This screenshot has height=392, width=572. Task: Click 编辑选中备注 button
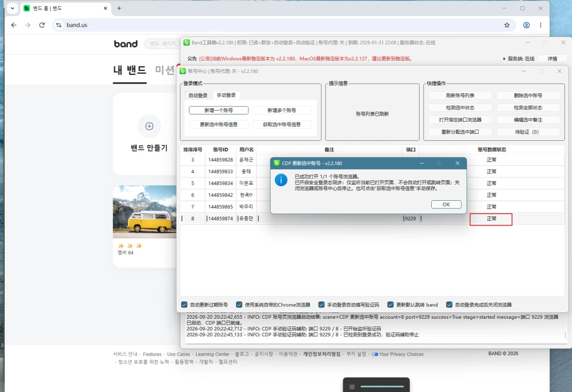528,120
